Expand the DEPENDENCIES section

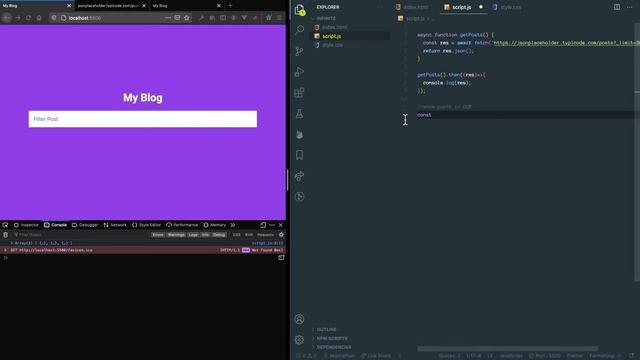[333, 347]
